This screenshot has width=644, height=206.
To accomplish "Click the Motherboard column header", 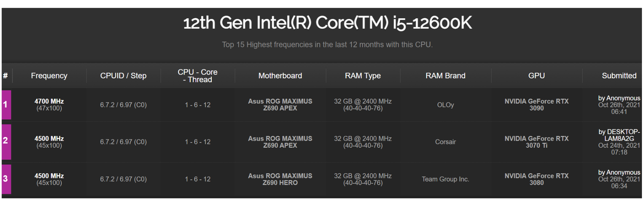I will pyautogui.click(x=280, y=76).
